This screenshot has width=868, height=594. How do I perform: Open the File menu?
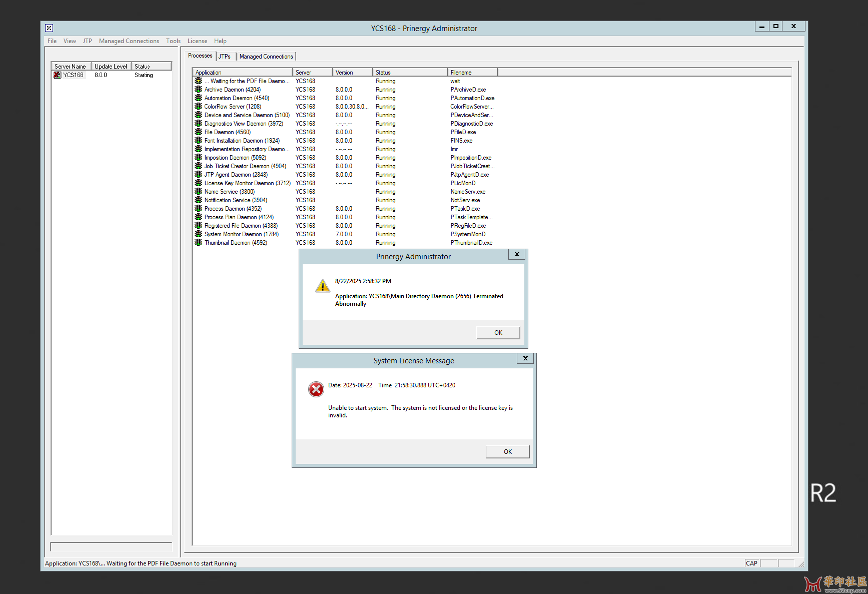pyautogui.click(x=52, y=41)
